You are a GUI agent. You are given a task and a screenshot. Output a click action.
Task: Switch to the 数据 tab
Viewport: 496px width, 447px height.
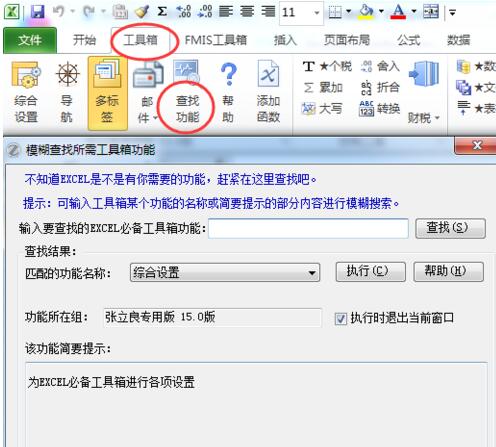pos(458,40)
